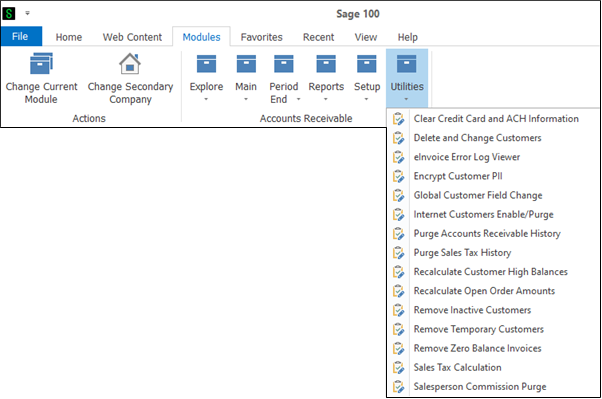602x399 pixels.
Task: Expand the Setup dropdown arrow
Action: click(x=366, y=99)
